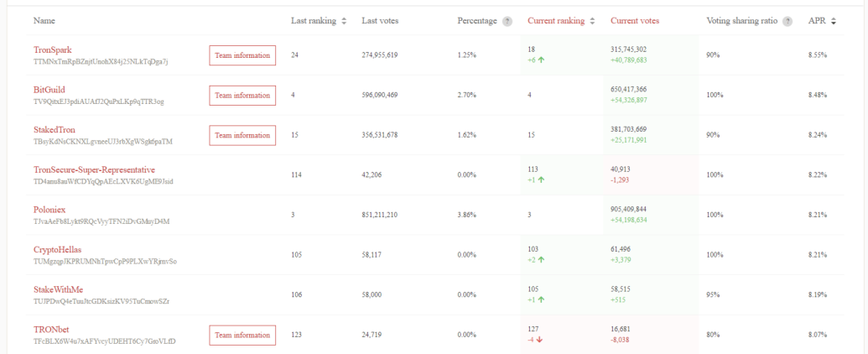This screenshot has width=868, height=354.
Task: Click StakeWithMe wallet address text
Action: click(x=101, y=301)
